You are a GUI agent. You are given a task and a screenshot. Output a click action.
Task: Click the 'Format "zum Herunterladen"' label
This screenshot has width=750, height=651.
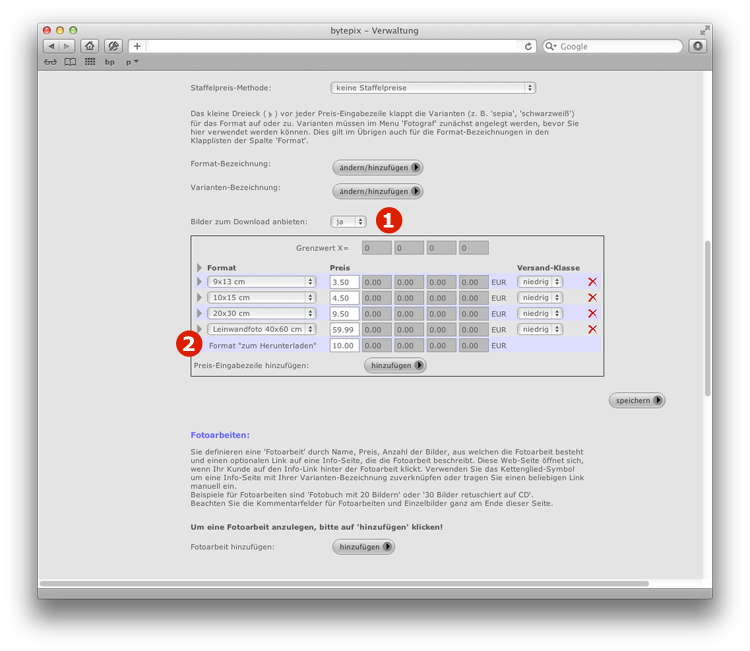pyautogui.click(x=263, y=345)
